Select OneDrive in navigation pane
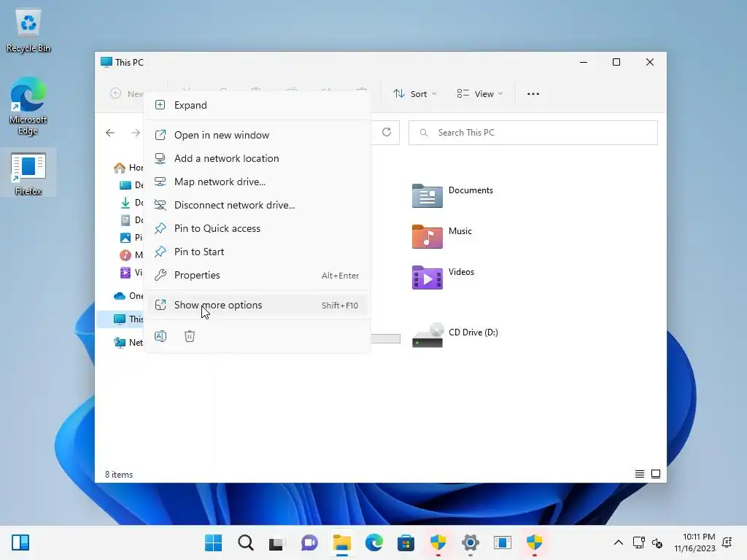747x560 pixels. [128, 296]
